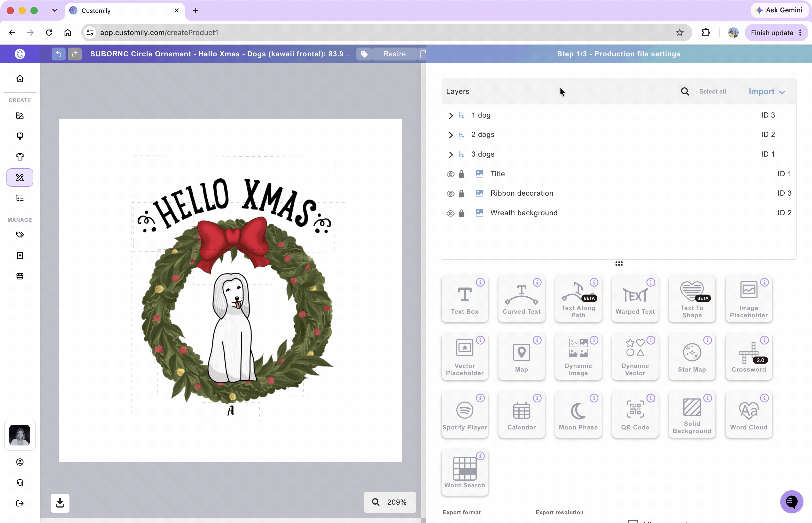812x523 pixels.
Task: Open the browser tab list chevron
Action: click(x=55, y=10)
